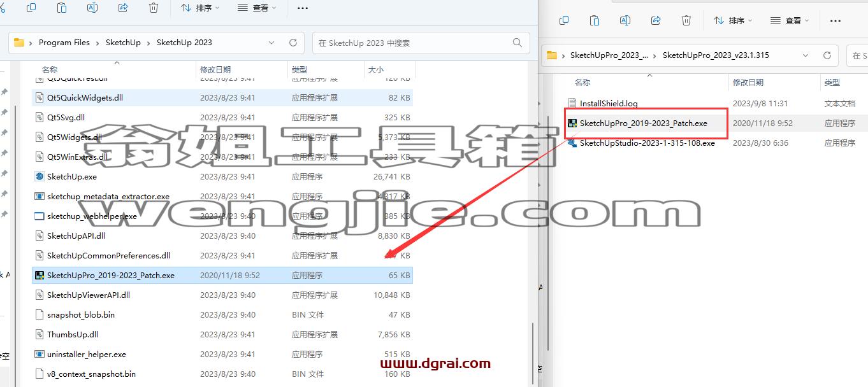Select uninstaller_helper.exe file
Viewport: 868px width, 387px height.
222,355
